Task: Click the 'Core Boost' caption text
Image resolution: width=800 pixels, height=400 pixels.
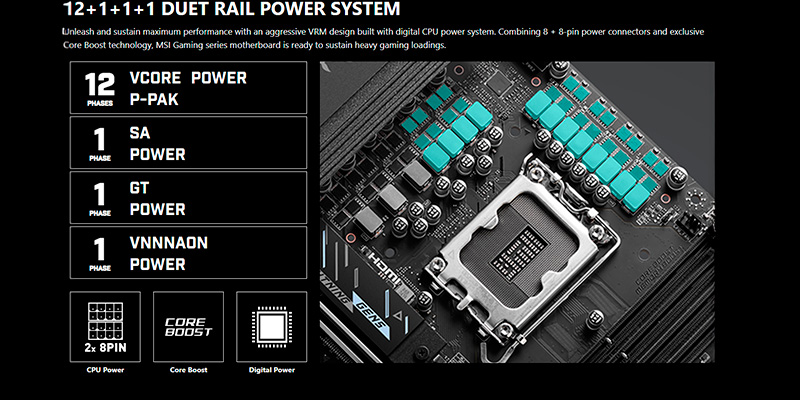Action: pos(188,370)
